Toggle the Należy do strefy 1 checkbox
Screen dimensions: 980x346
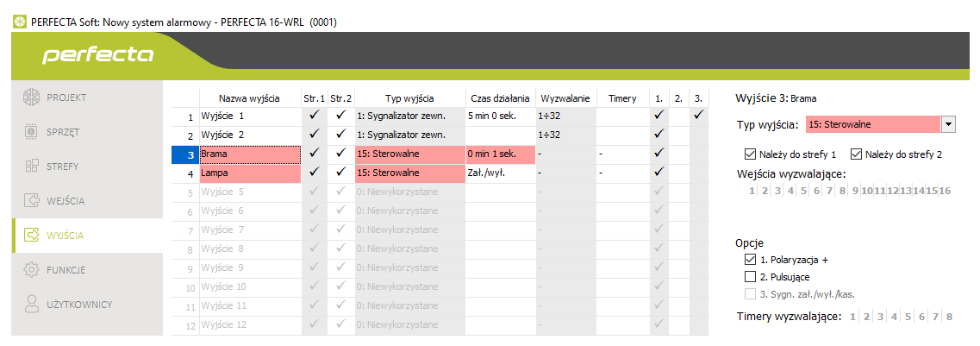tap(750, 154)
